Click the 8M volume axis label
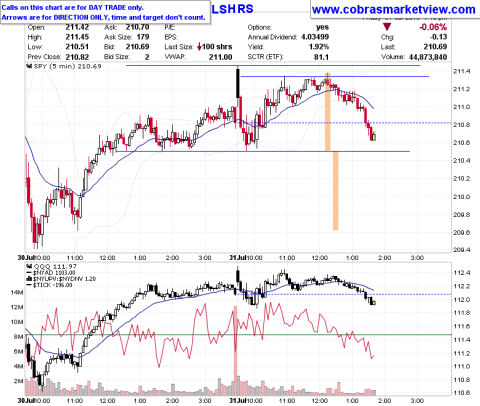The width and height of the screenshot is (480, 406). tap(18, 337)
